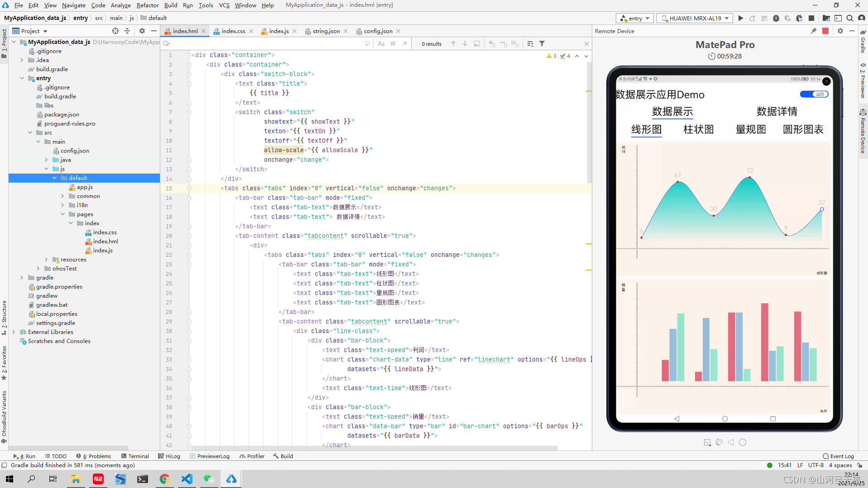Viewport: 868px width, 488px height.
Task: Expand the i18n folder
Action: click(62, 205)
